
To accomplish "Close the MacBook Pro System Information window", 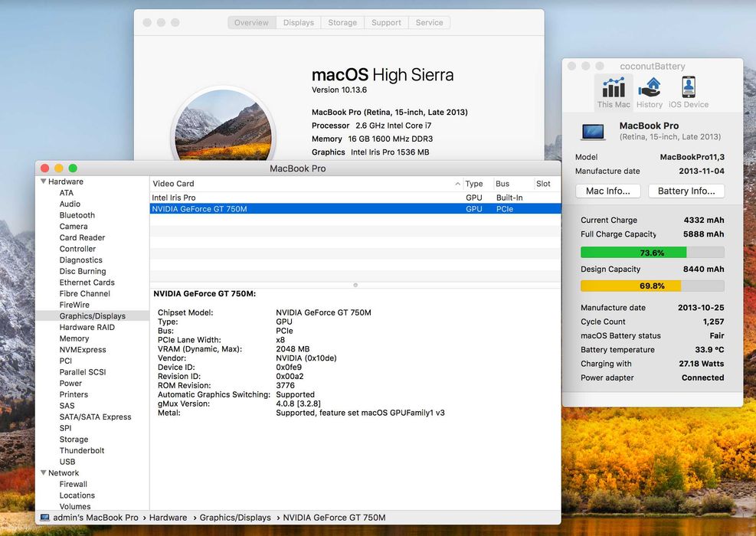I will click(x=45, y=168).
